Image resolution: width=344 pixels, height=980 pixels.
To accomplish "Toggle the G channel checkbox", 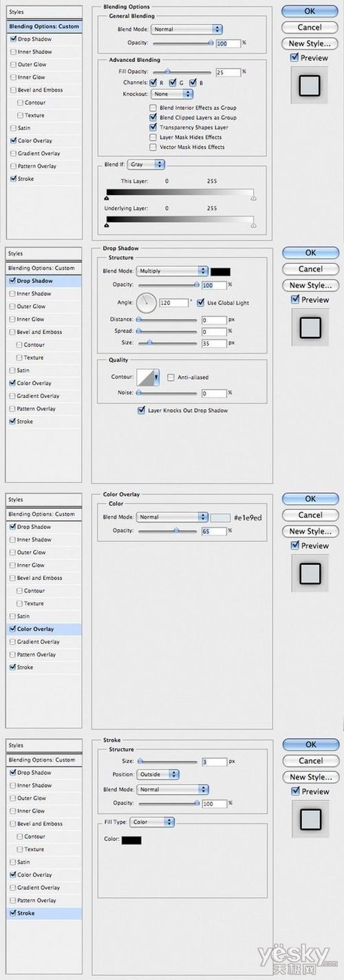I will (173, 83).
